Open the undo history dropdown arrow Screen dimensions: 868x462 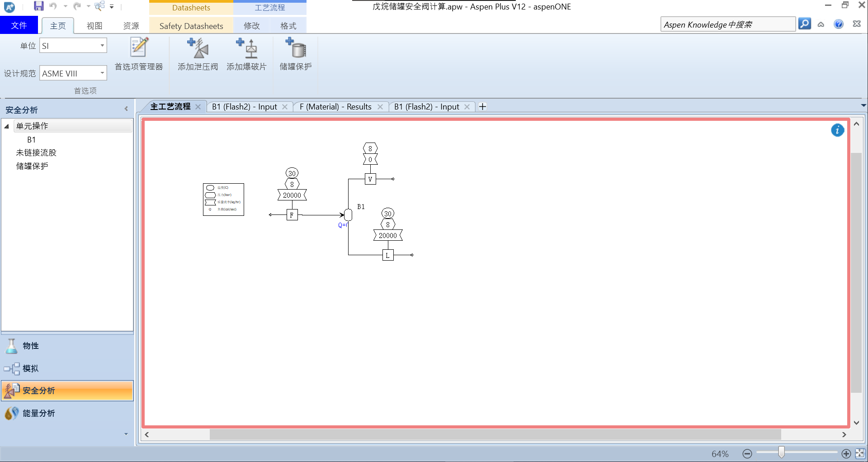pos(66,6)
